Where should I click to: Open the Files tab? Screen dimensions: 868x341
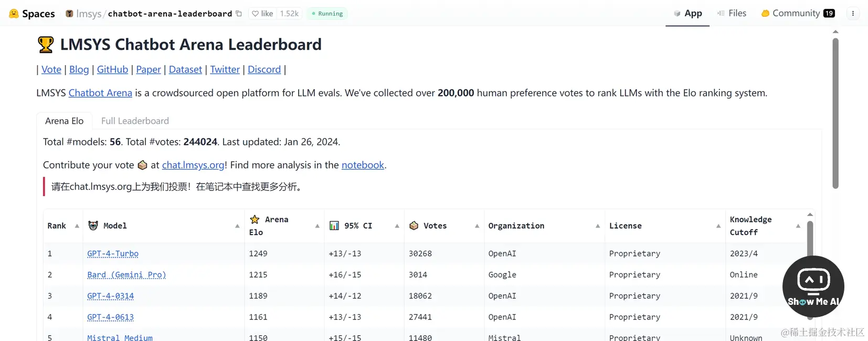click(732, 14)
